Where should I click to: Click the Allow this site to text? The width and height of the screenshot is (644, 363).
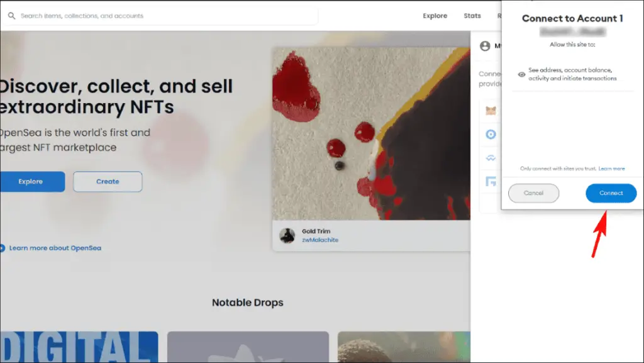[x=572, y=44]
